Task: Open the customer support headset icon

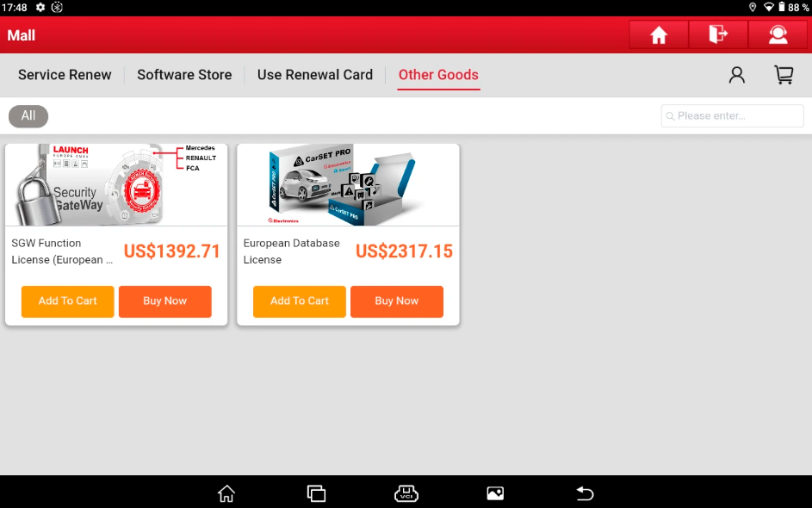Action: pos(778,35)
